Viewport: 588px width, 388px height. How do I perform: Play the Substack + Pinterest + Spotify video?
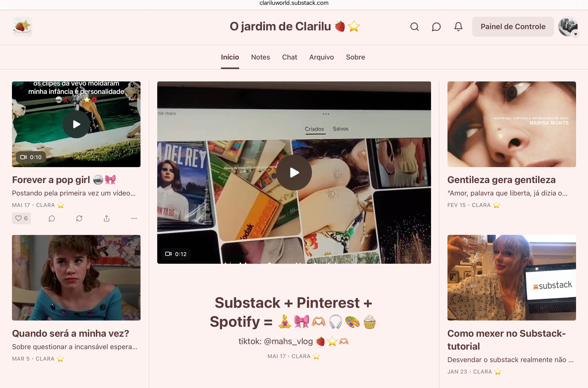pos(294,173)
